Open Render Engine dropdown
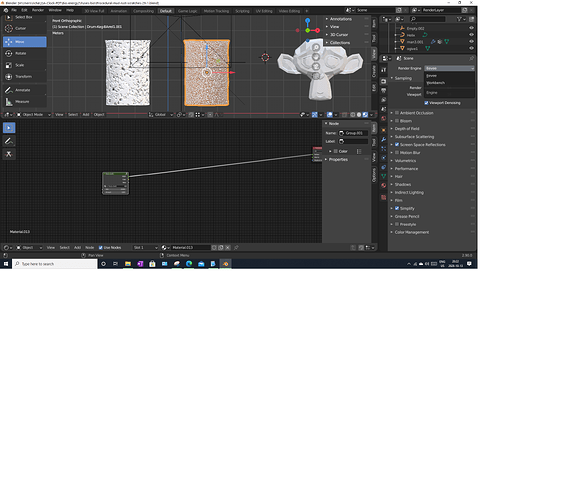The width and height of the screenshot is (573, 500). [x=449, y=68]
